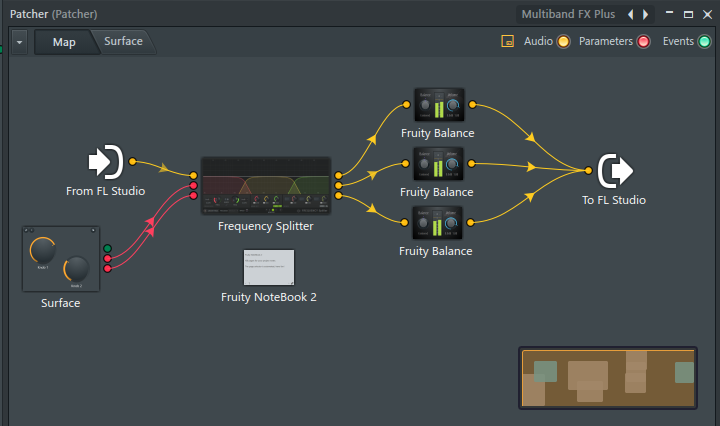
Task: Click the Frequency Splitter bottom audio output port
Action: click(338, 196)
